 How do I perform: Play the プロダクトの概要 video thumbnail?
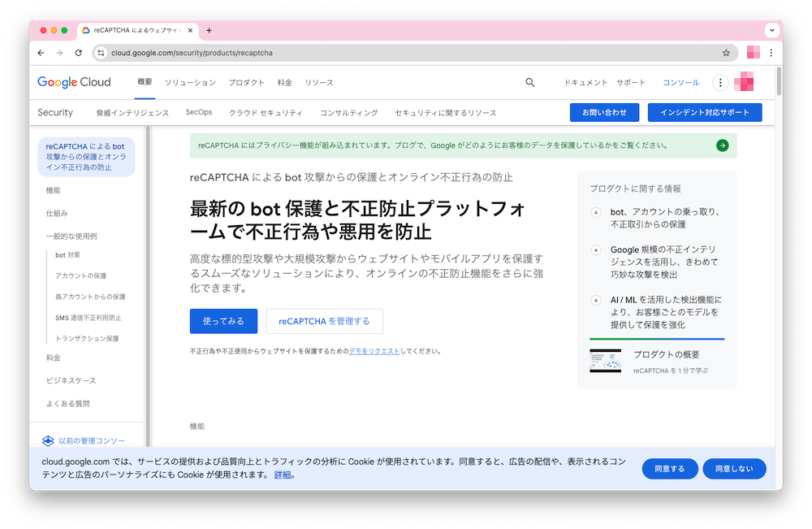(605, 361)
